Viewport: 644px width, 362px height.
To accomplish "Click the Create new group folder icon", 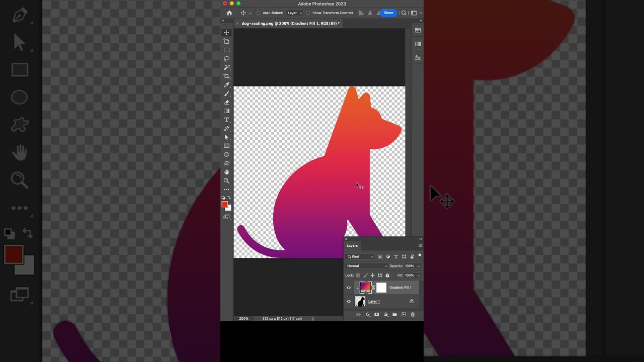I will coord(394,315).
